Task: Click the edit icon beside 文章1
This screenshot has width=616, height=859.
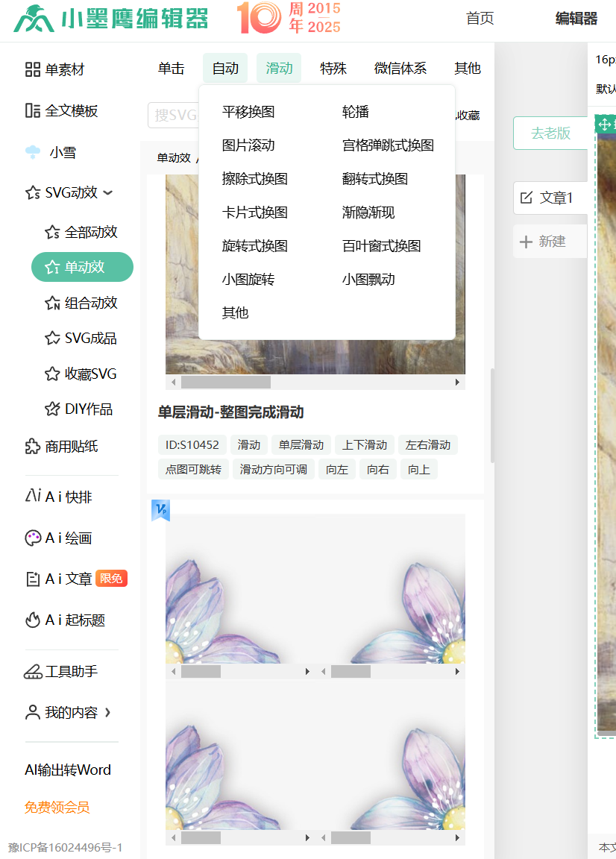Action: point(527,198)
